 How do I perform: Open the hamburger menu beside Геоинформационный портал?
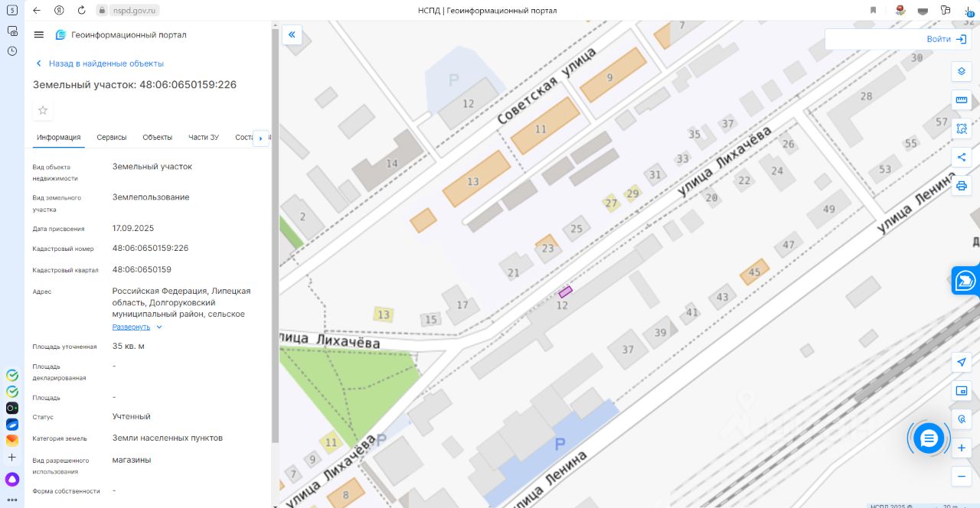[39, 34]
